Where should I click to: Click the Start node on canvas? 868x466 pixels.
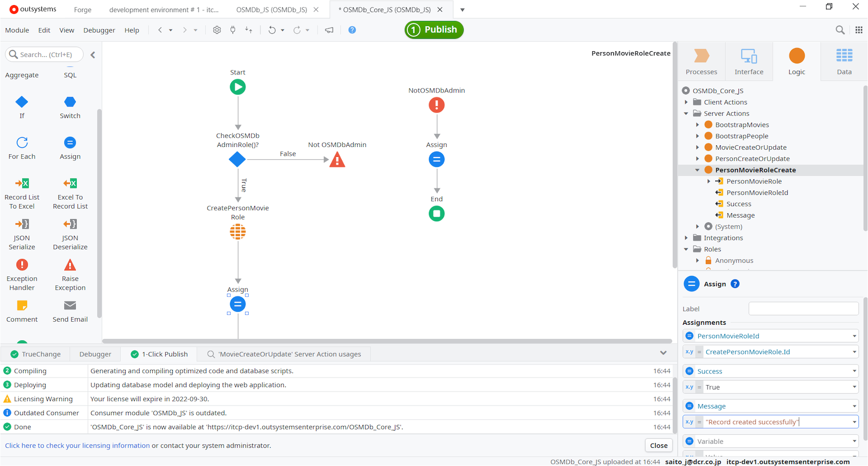click(x=238, y=87)
